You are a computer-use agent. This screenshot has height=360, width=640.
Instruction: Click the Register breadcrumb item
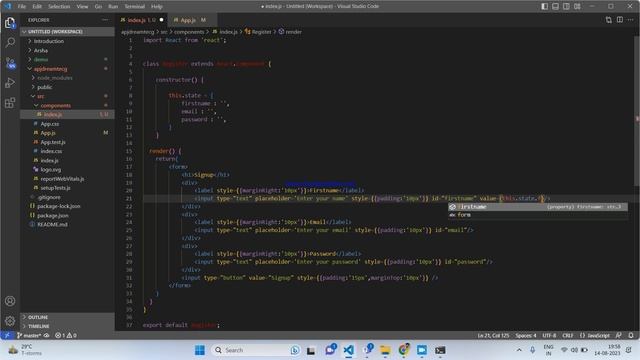tap(258, 31)
